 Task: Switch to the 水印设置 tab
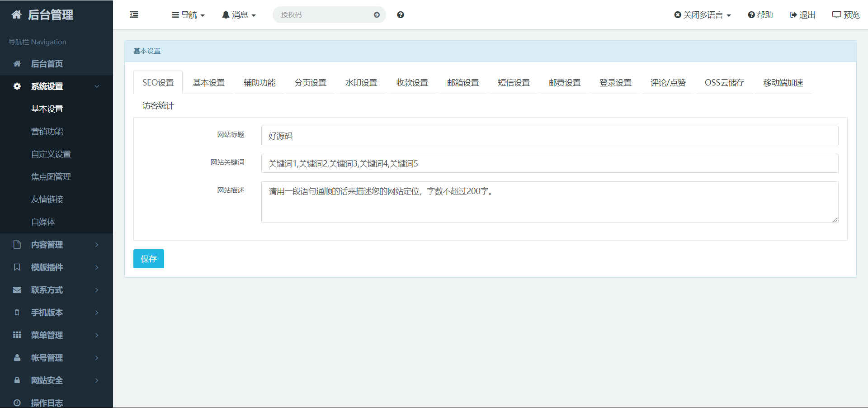(x=361, y=82)
